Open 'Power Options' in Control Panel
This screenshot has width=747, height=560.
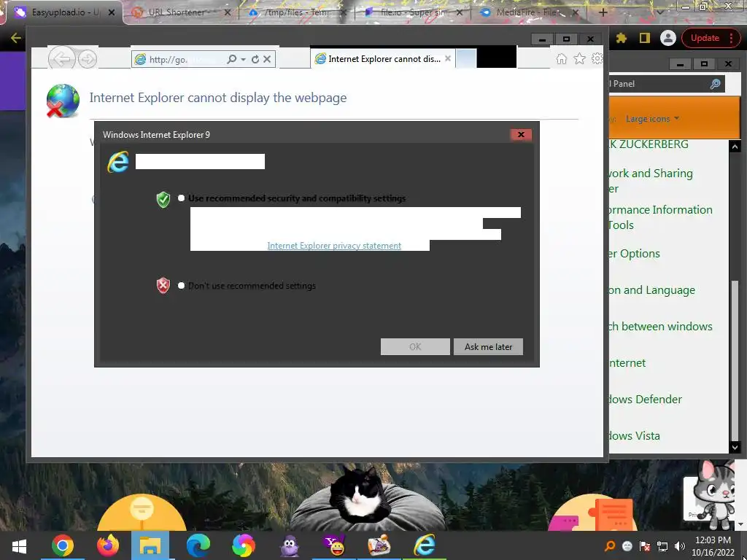635,253
